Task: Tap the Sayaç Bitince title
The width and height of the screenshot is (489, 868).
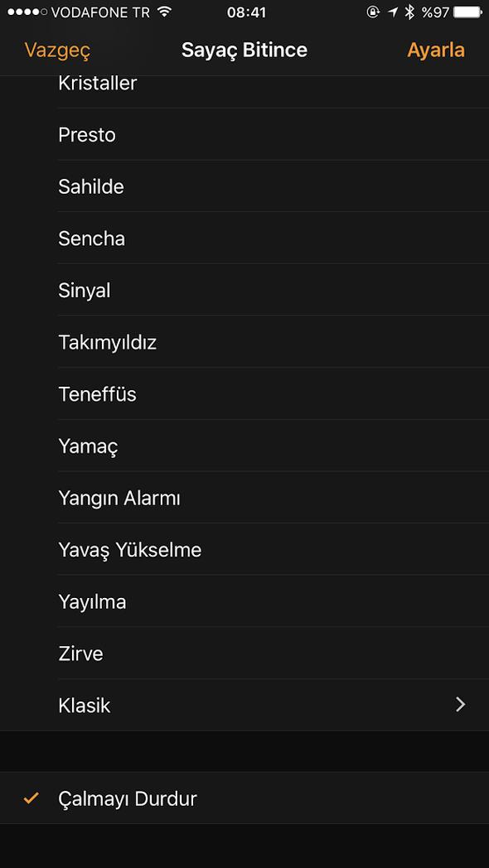Action: pos(244,50)
